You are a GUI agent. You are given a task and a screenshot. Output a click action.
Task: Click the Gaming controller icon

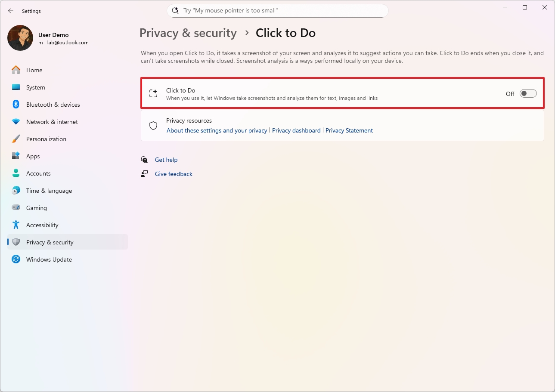point(16,207)
